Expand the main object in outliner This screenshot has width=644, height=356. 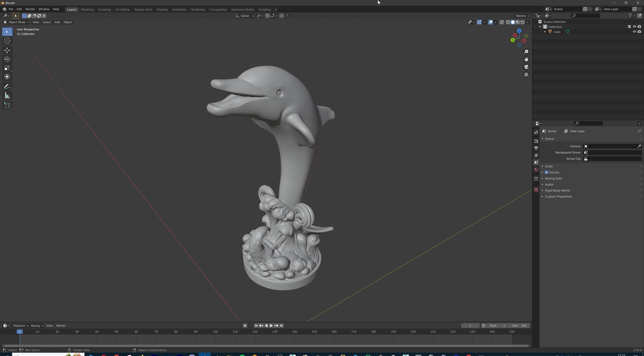(545, 32)
